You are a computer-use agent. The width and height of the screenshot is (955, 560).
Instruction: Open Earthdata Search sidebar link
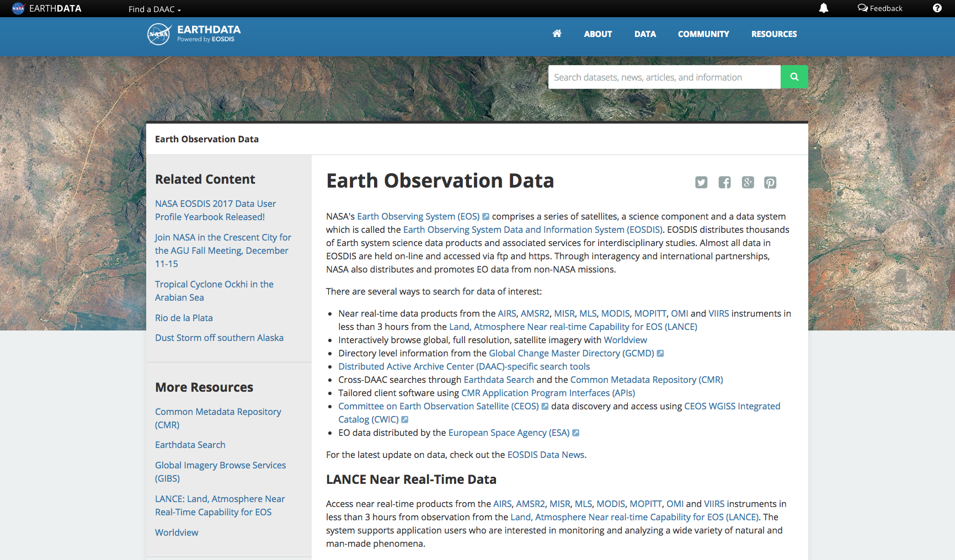[190, 445]
